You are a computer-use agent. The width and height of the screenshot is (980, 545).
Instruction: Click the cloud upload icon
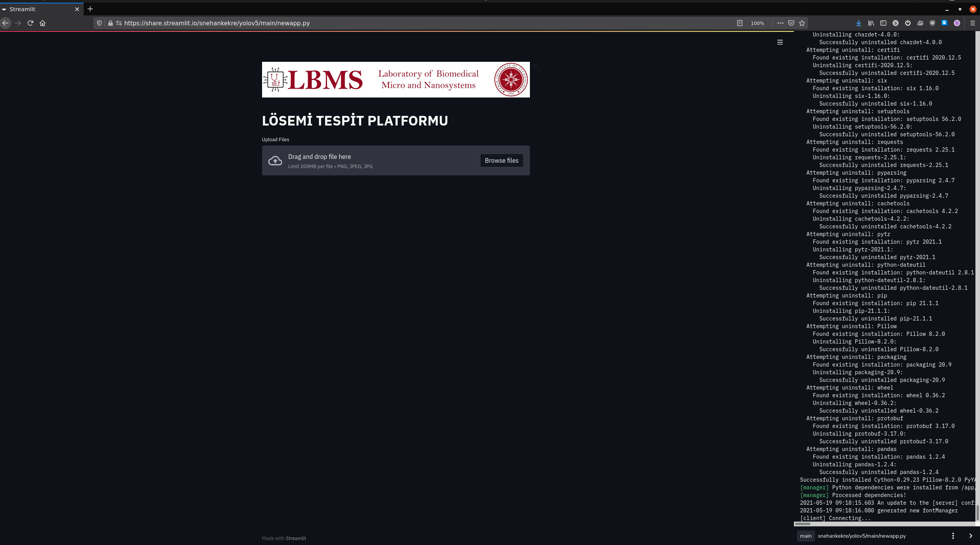(275, 160)
